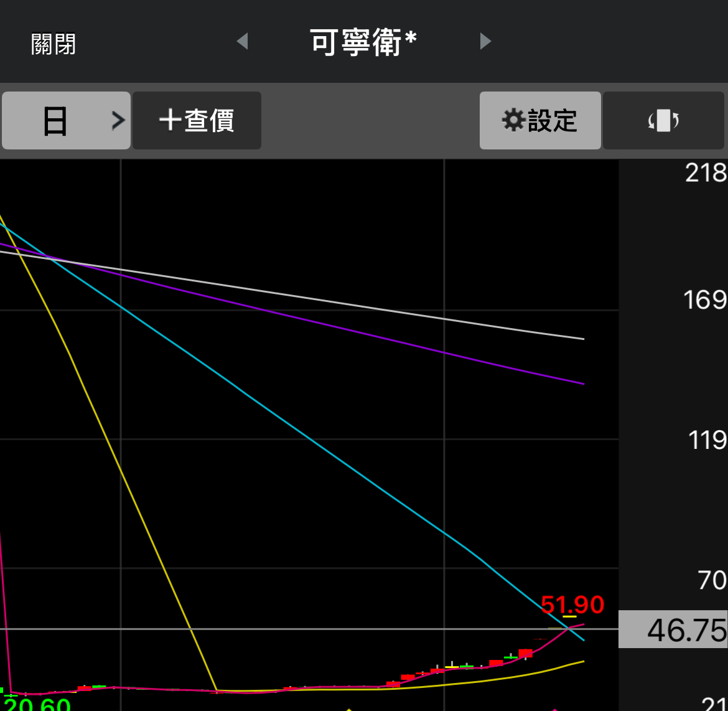Open the 日 period dropdown

point(66,120)
